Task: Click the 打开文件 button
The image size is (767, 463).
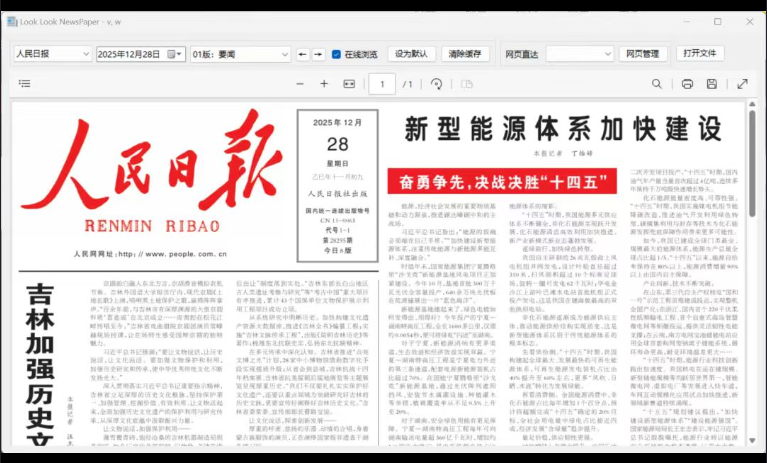Action: (700, 54)
